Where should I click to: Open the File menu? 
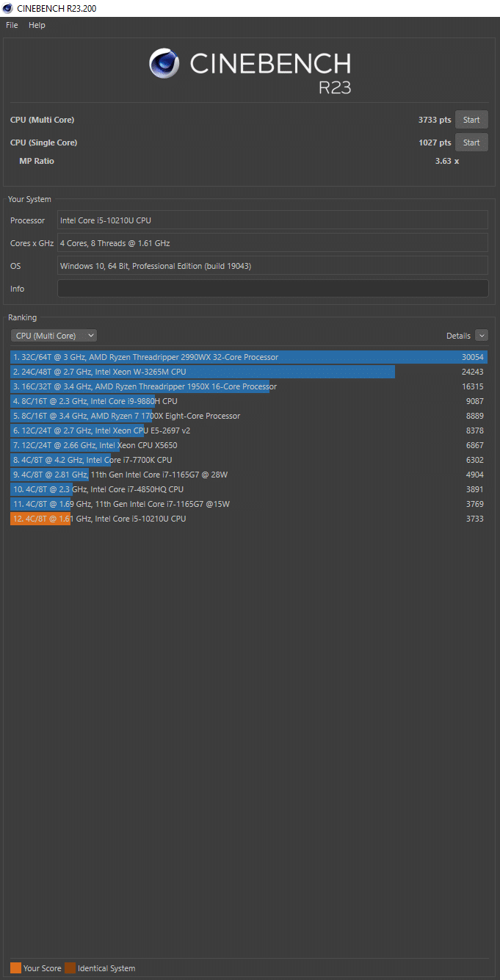(x=12, y=25)
